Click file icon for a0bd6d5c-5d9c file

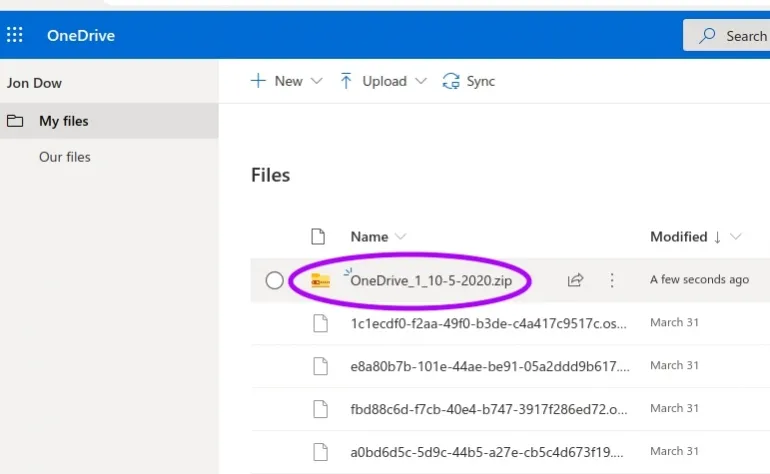[x=321, y=452]
